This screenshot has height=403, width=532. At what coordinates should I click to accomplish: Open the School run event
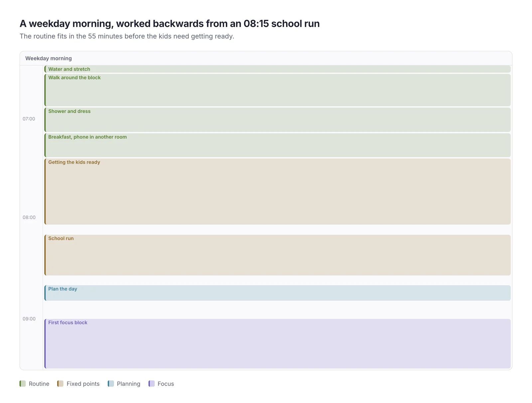277,255
